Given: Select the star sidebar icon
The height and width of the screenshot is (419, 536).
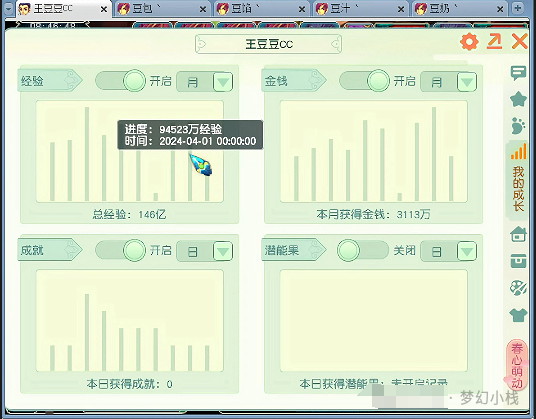Looking at the screenshot, I should (x=518, y=99).
